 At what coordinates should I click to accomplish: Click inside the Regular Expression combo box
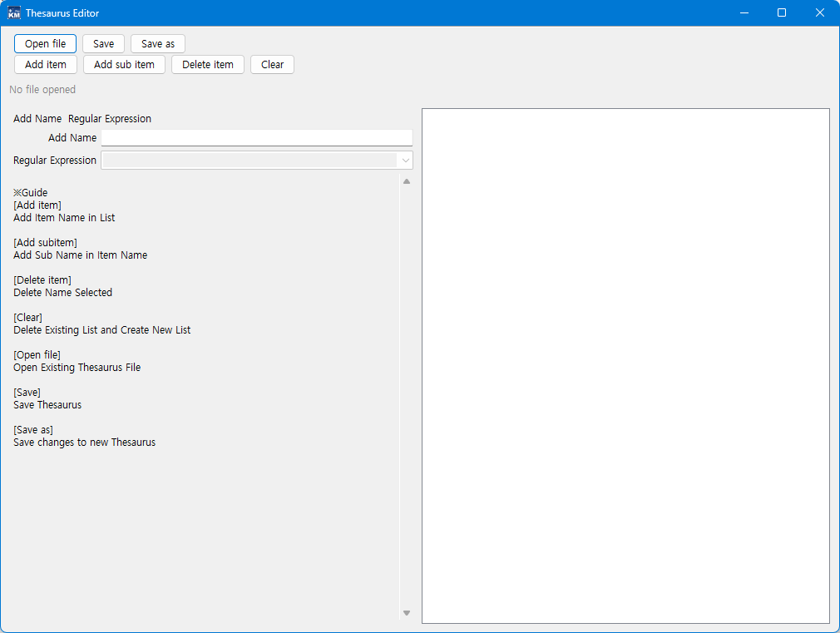(x=249, y=161)
